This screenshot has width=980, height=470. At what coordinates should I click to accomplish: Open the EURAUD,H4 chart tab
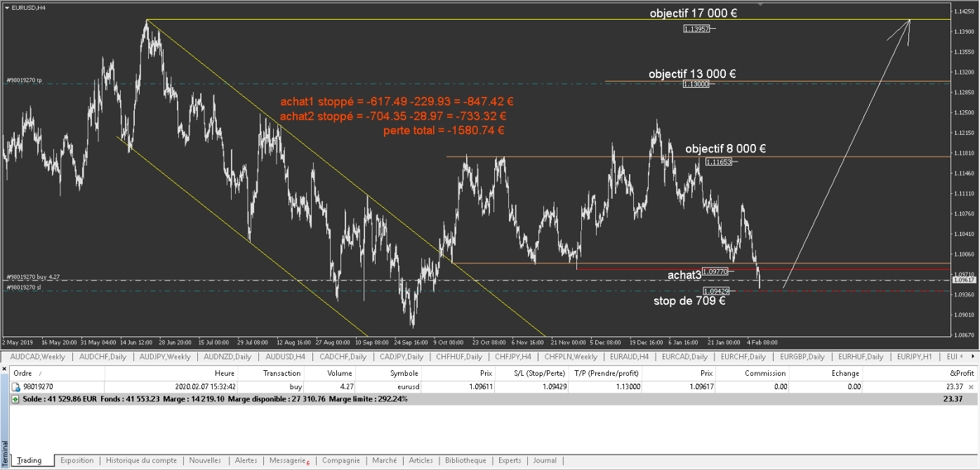[628, 357]
